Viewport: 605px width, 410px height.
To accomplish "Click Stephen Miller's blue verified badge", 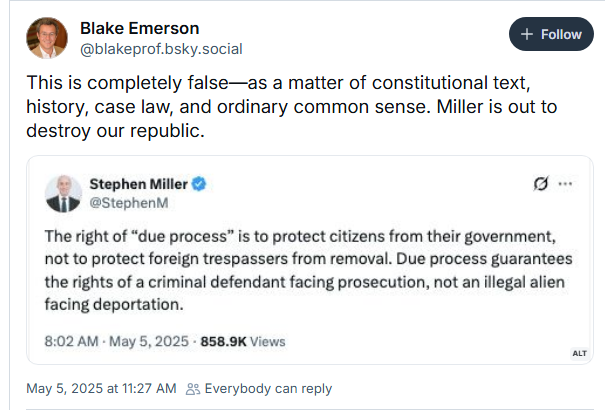I will [x=199, y=184].
